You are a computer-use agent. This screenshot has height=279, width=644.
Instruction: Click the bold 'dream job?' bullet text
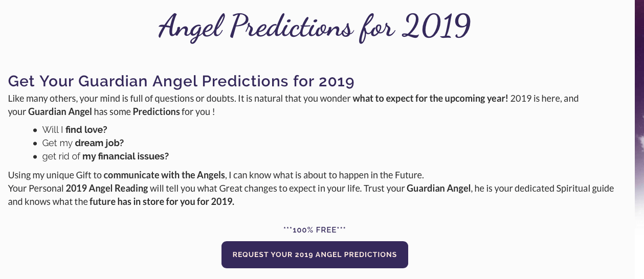pyautogui.click(x=99, y=143)
